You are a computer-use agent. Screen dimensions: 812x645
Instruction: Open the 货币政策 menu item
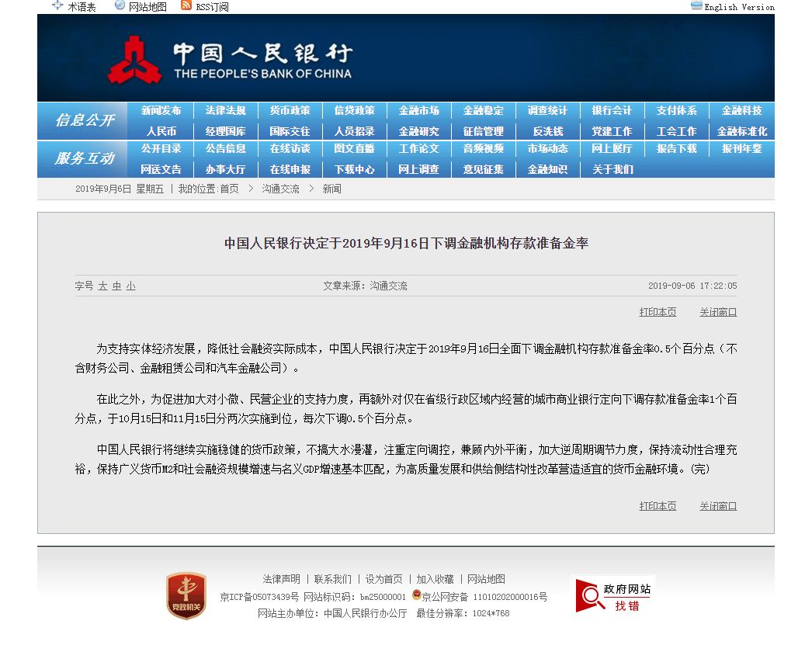[x=290, y=110]
